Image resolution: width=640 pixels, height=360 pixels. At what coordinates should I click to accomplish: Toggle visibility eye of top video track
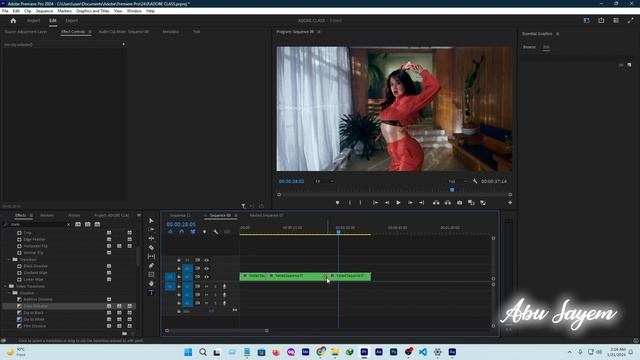[207, 260]
